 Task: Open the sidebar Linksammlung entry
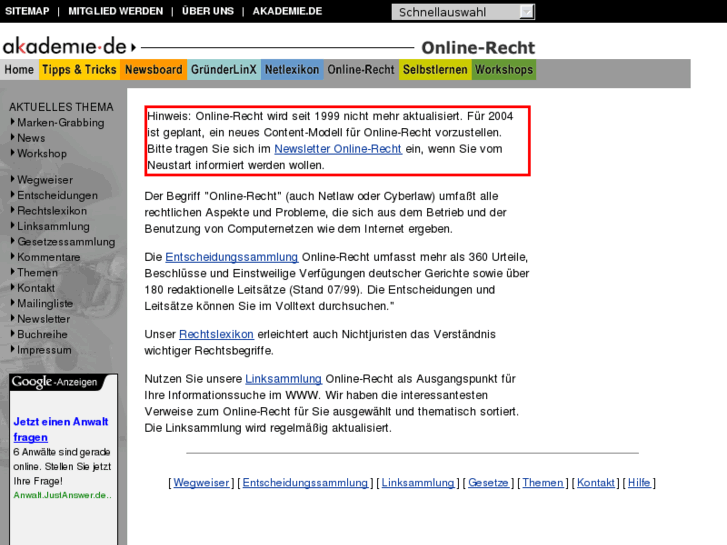(x=53, y=226)
